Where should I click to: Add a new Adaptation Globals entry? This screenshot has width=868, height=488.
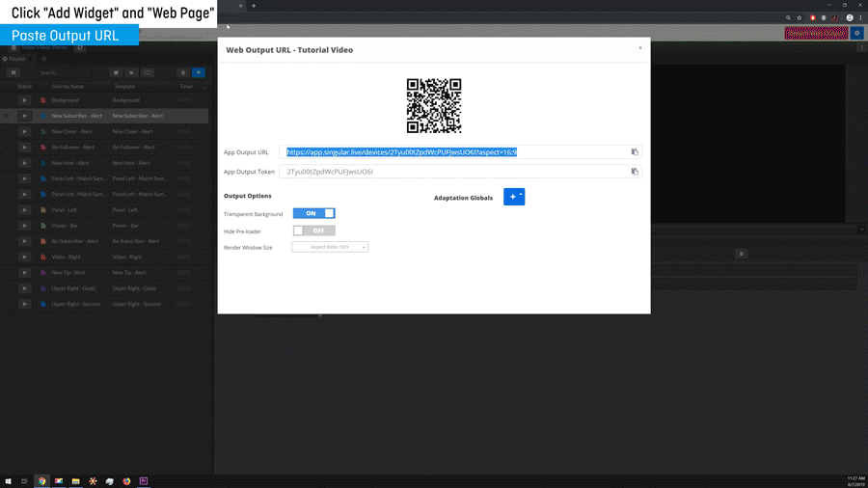[514, 197]
